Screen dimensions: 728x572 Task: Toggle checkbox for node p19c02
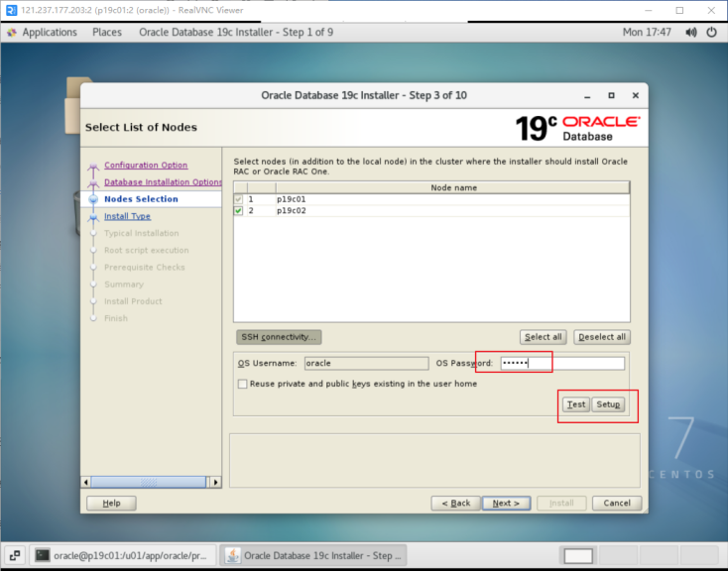pyautogui.click(x=238, y=210)
